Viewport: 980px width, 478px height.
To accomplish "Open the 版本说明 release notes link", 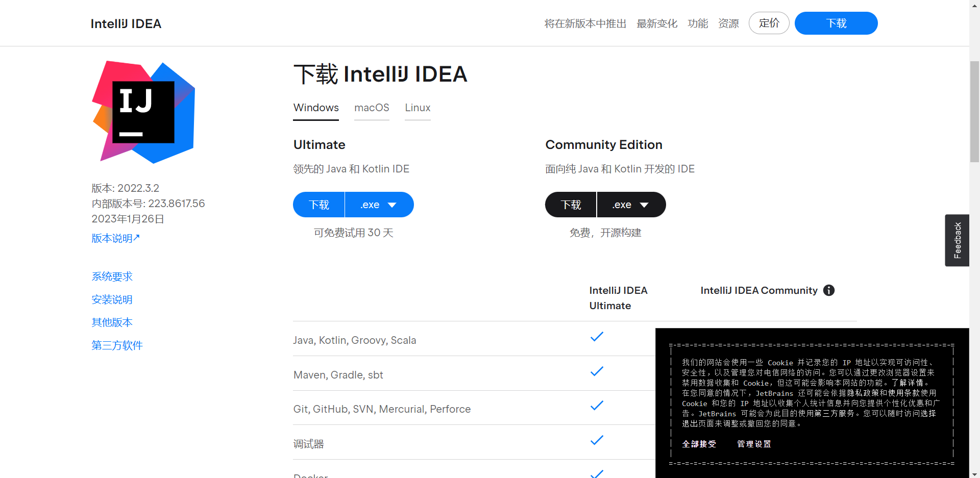I will [115, 238].
